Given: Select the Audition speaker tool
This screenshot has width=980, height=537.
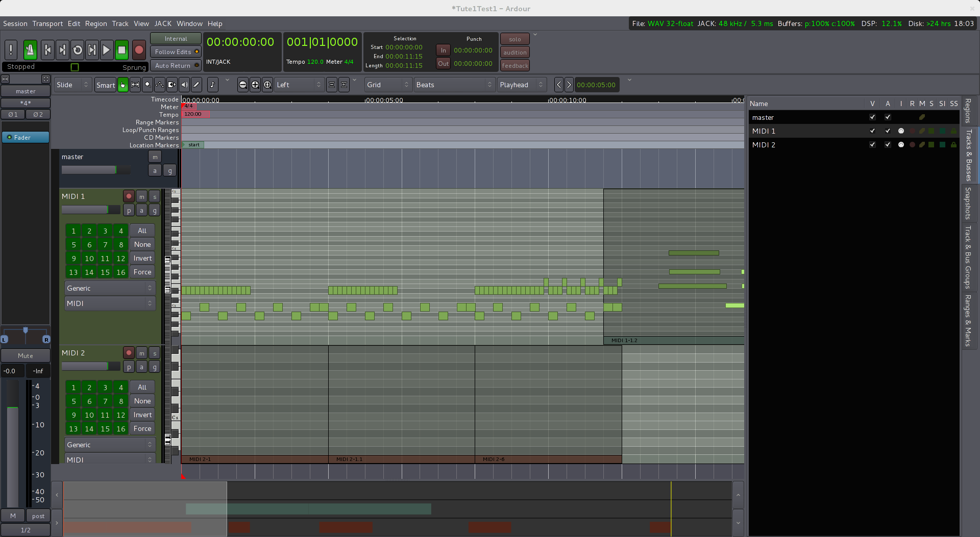Looking at the screenshot, I should tap(184, 85).
